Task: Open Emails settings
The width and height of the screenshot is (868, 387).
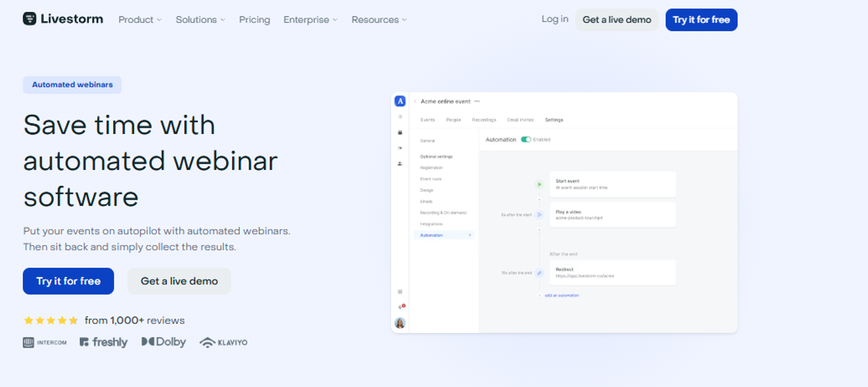Action: [426, 201]
